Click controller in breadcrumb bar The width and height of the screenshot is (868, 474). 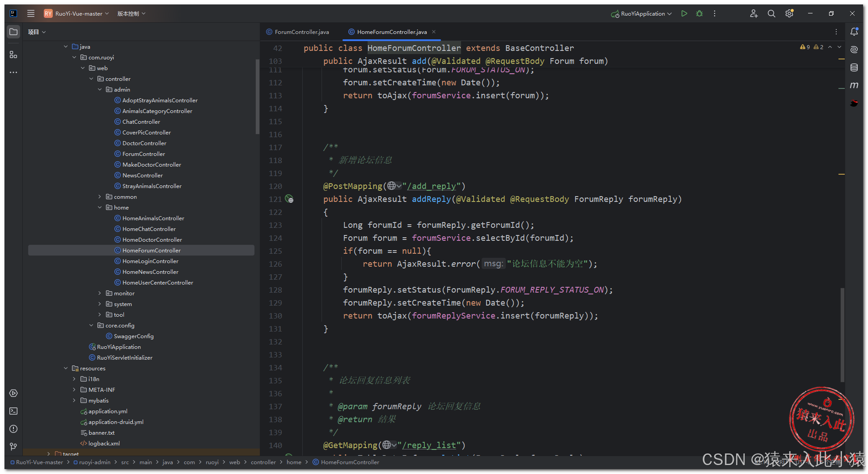point(263,462)
